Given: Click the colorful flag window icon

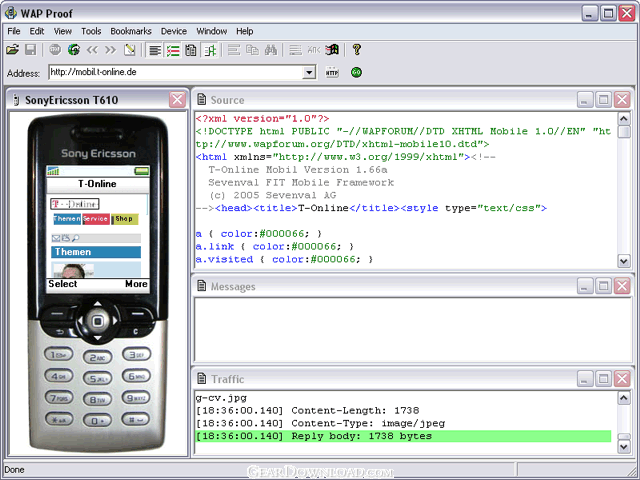Looking at the screenshot, I should pos(332,50).
